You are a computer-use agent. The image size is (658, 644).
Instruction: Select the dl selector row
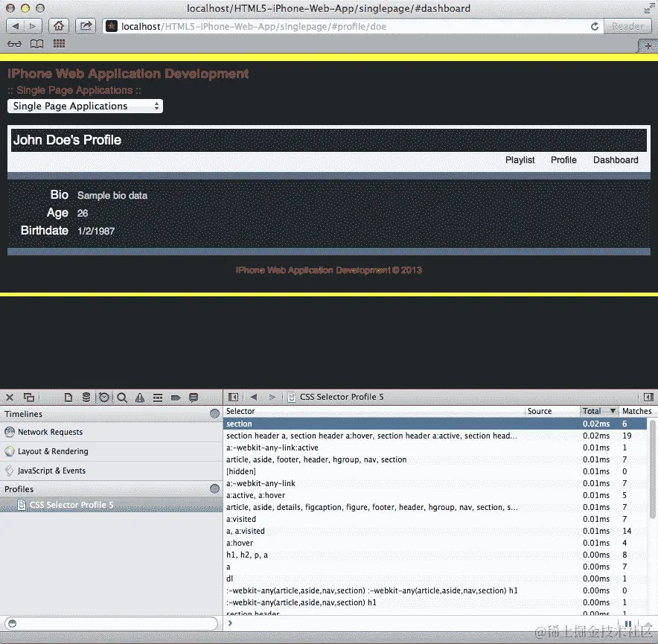pyautogui.click(x=435, y=578)
